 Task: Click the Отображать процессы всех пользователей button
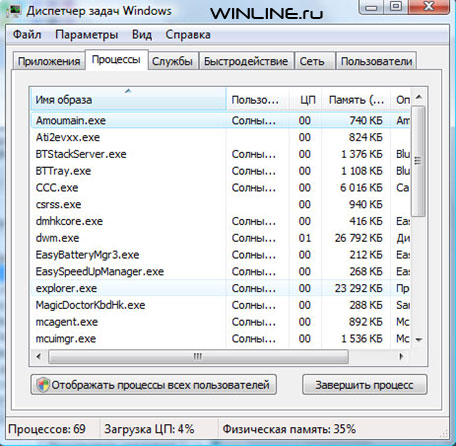pyautogui.click(x=154, y=385)
